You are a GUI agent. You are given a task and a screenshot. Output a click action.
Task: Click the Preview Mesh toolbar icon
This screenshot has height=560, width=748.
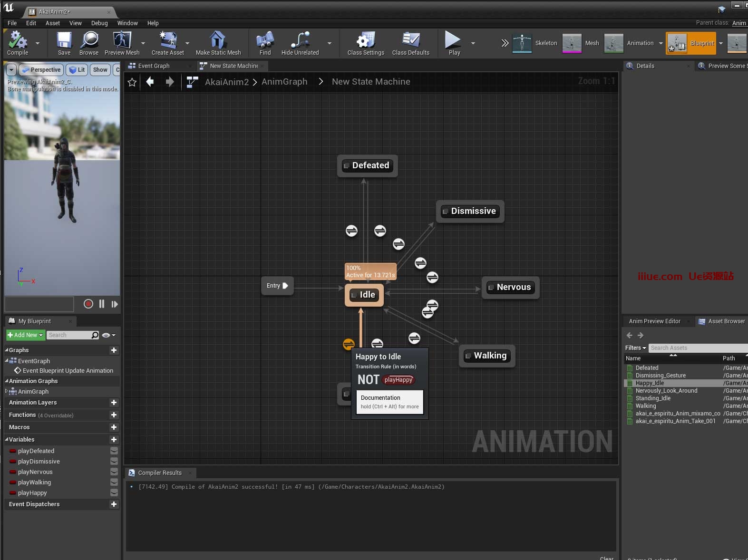click(x=122, y=41)
